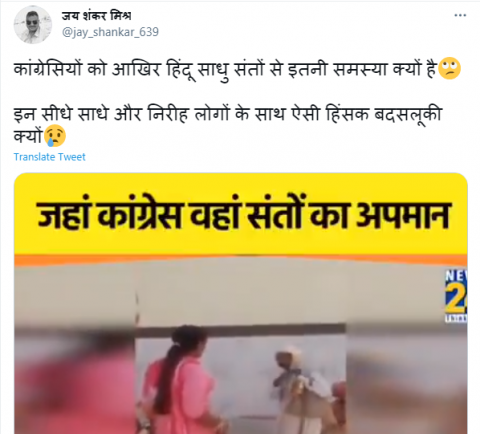This screenshot has height=434, width=480.
Task: Click the eye-roll emoji in the tweet
Action: [449, 68]
